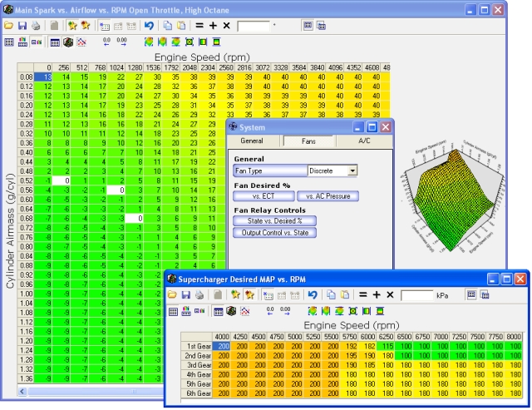Select the white 0 cell in row 0.56

116,190
